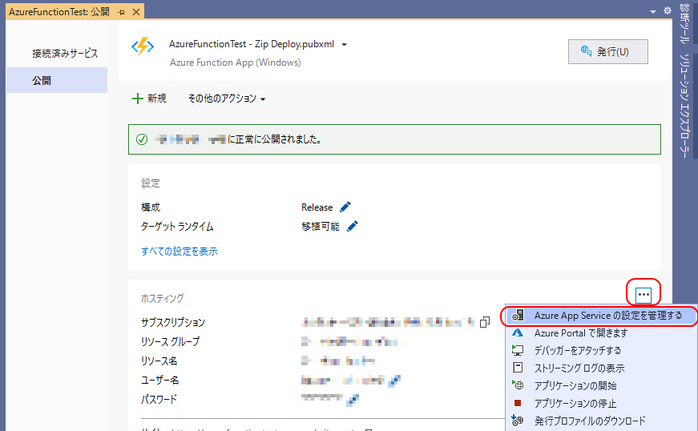Click the ユーザー名 label
This screenshot has height=431, width=698.
click(160, 380)
